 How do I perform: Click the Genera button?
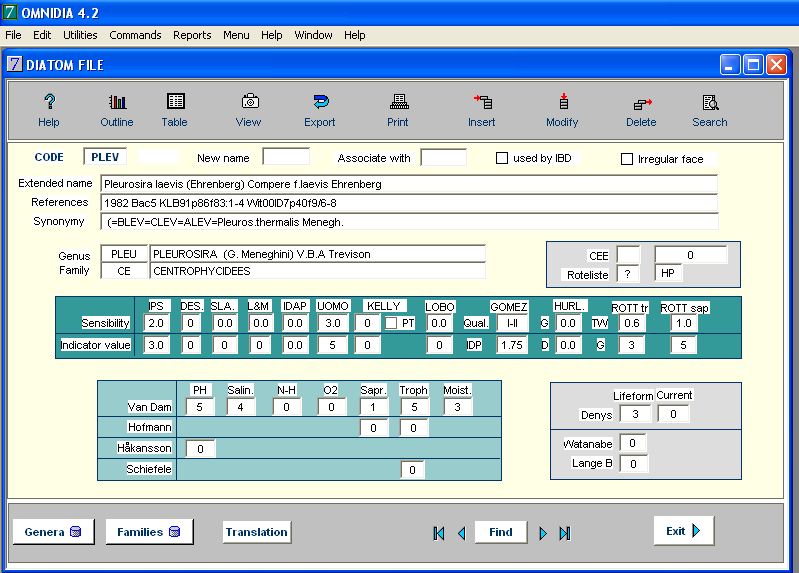tap(54, 532)
